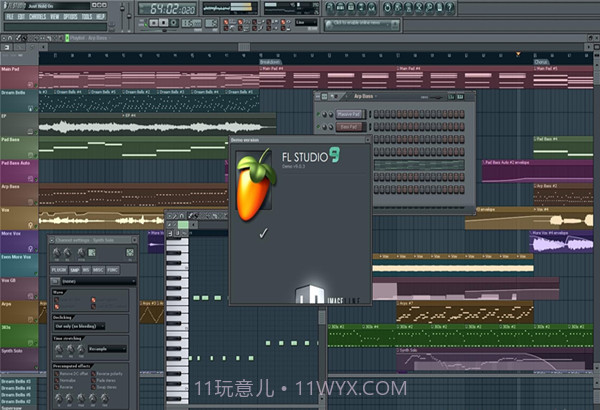This screenshot has height=410, width=600.
Task: Switch to SMP tab in Channel settings
Action: tap(74, 270)
